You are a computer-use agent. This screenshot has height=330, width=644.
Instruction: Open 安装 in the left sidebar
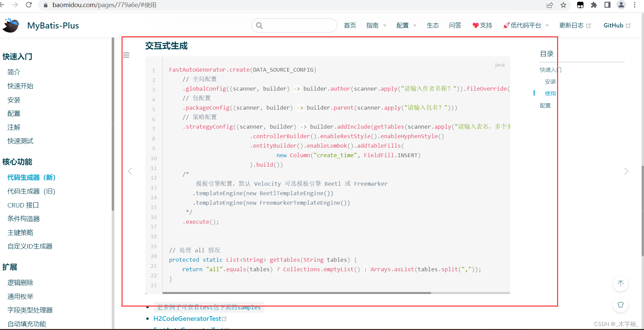tap(14, 100)
